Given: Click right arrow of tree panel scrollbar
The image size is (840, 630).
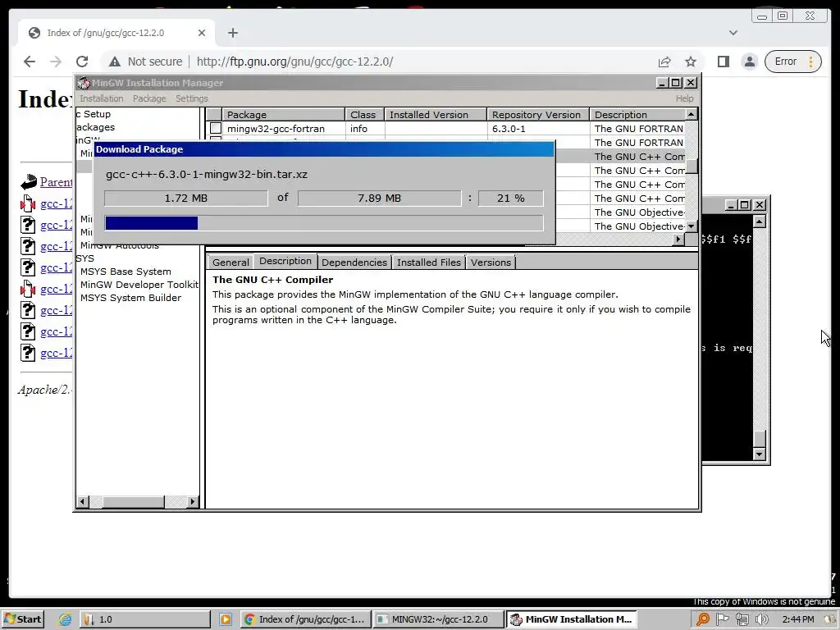Looking at the screenshot, I should click(193, 502).
